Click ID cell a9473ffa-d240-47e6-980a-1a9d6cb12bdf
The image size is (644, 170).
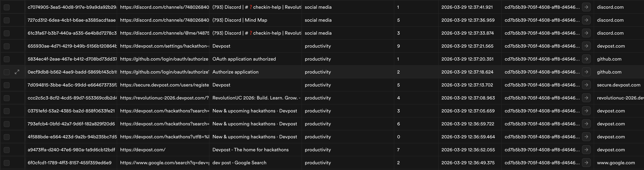point(71,150)
